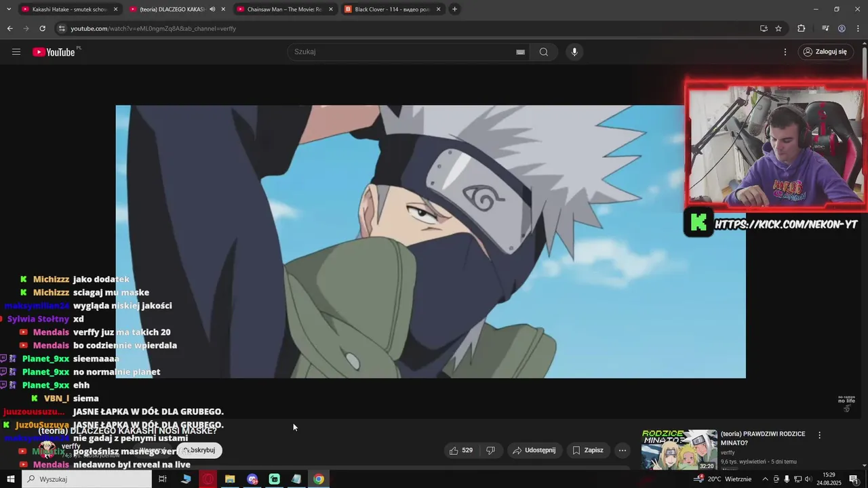Start voice search with the microphone
The height and width of the screenshot is (488, 868).
pos(574,52)
